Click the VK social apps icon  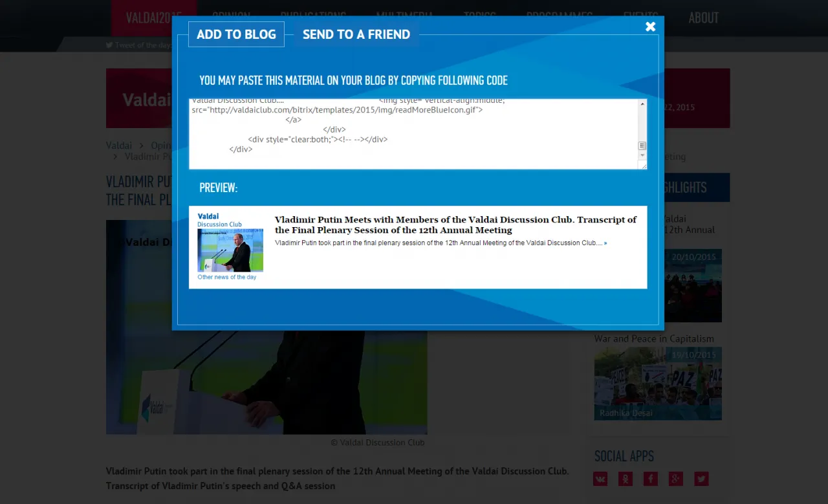click(600, 479)
